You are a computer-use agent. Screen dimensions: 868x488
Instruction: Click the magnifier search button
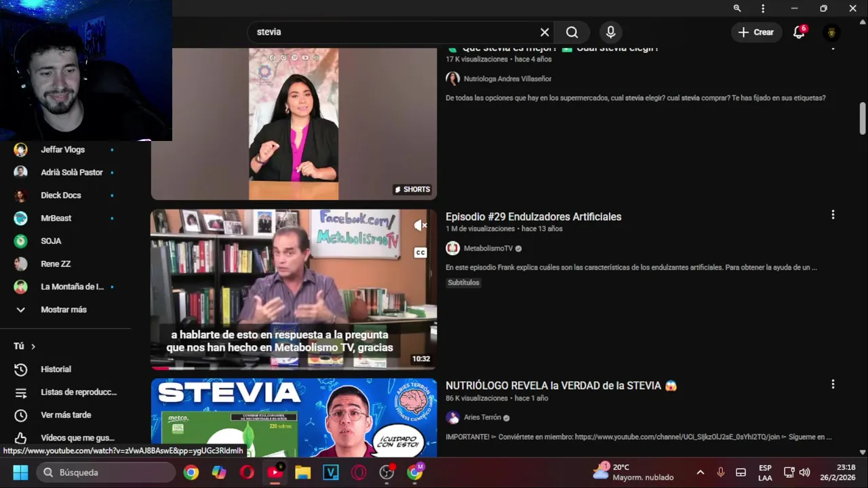(x=572, y=32)
